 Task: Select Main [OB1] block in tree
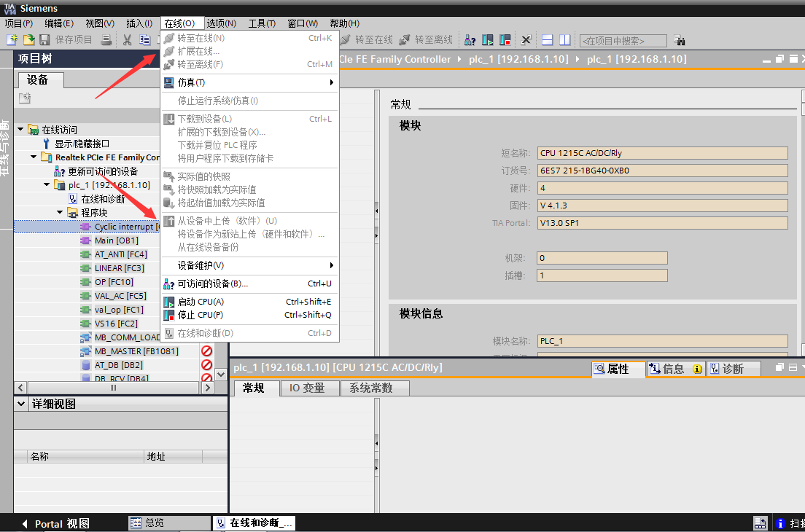116,240
